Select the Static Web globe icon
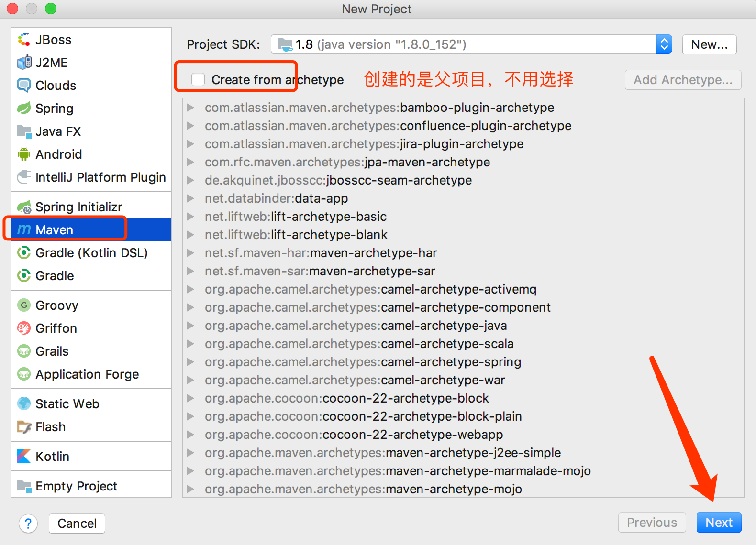The image size is (756, 545). pos(24,404)
